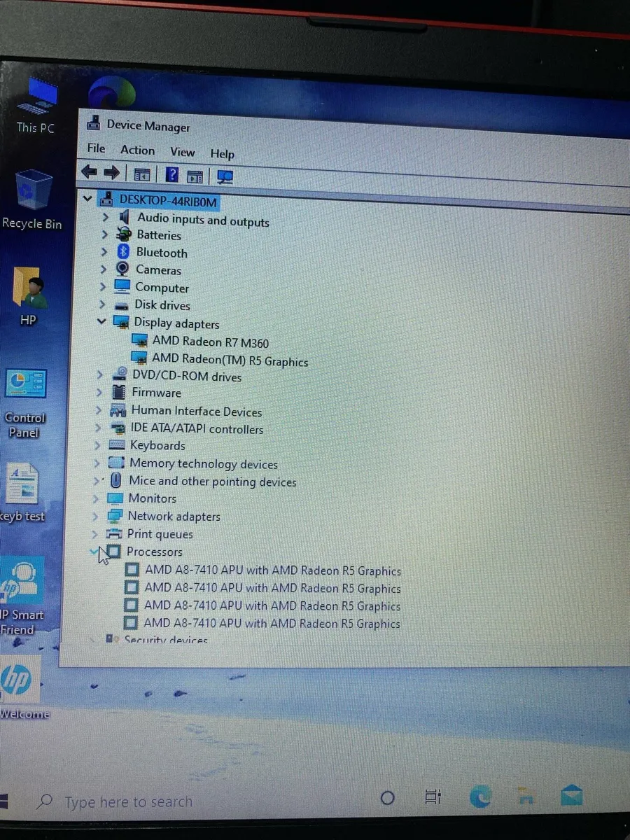Select the Human Interface Devices label
The image size is (630, 840).
[x=197, y=411]
